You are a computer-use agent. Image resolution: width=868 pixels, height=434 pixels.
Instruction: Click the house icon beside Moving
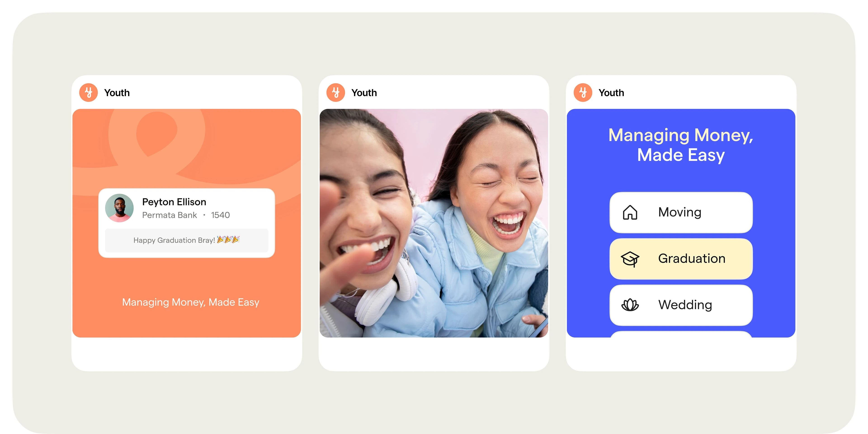tap(630, 212)
